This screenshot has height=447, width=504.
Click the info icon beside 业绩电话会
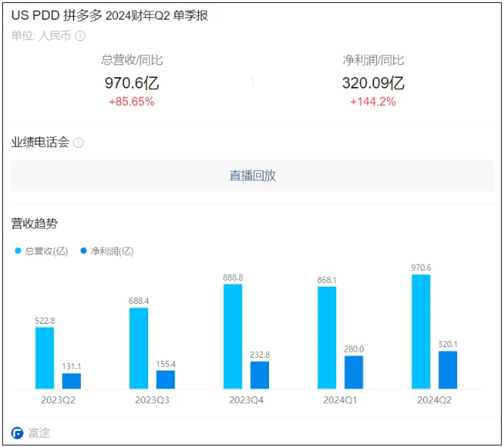(x=79, y=142)
